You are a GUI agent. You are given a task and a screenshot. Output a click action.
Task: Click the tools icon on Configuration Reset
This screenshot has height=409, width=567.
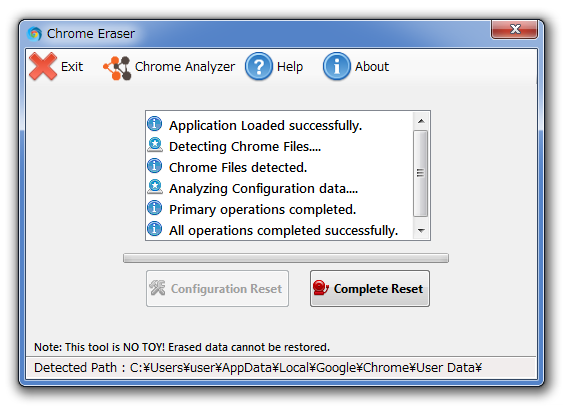pos(158,288)
